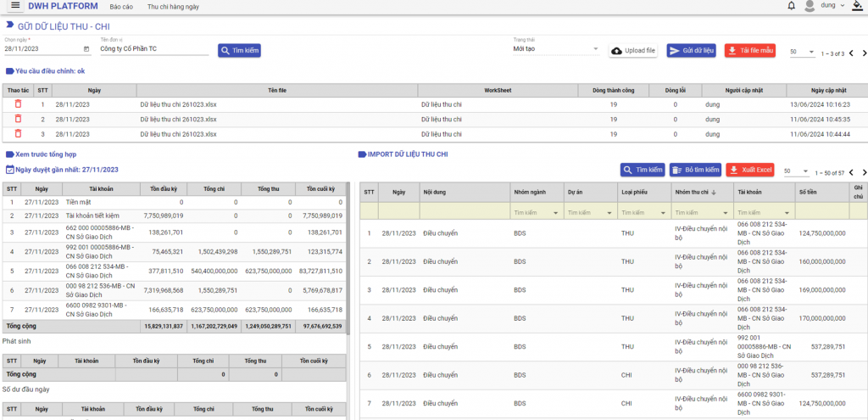Viewport: 868px width, 420px height.
Task: Click the paint bucket theme icon
Action: [858, 6]
